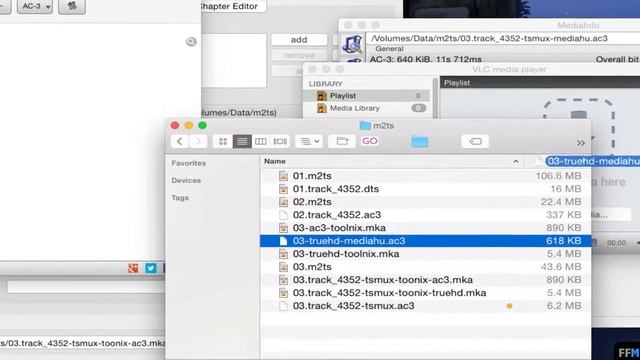Switch Finder to column view
This screenshot has width=640, height=360.
(x=261, y=141)
